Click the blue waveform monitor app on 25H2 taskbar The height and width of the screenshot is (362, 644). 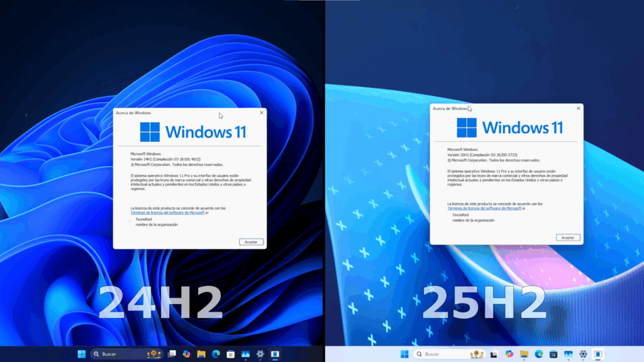pos(569,354)
